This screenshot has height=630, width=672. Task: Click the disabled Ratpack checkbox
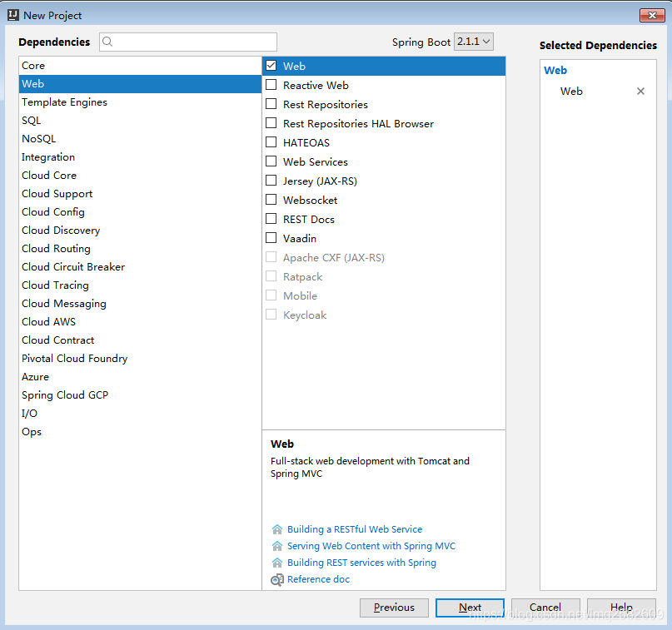click(x=271, y=276)
